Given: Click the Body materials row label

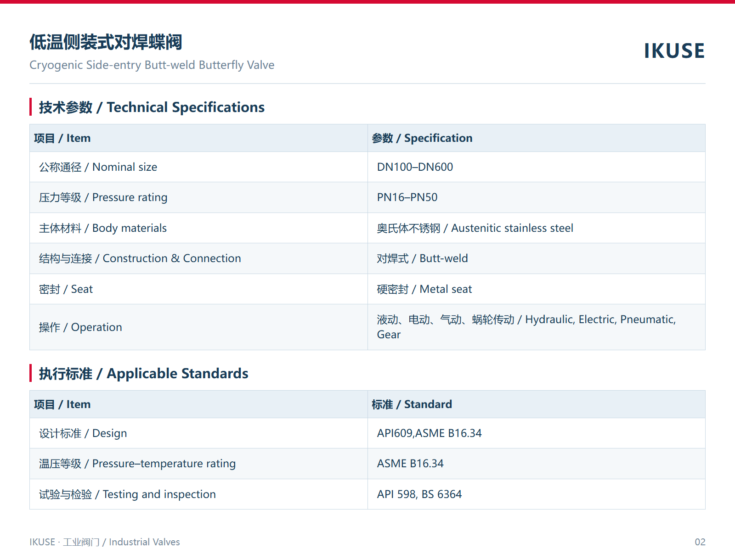Looking at the screenshot, I should click(x=103, y=228).
